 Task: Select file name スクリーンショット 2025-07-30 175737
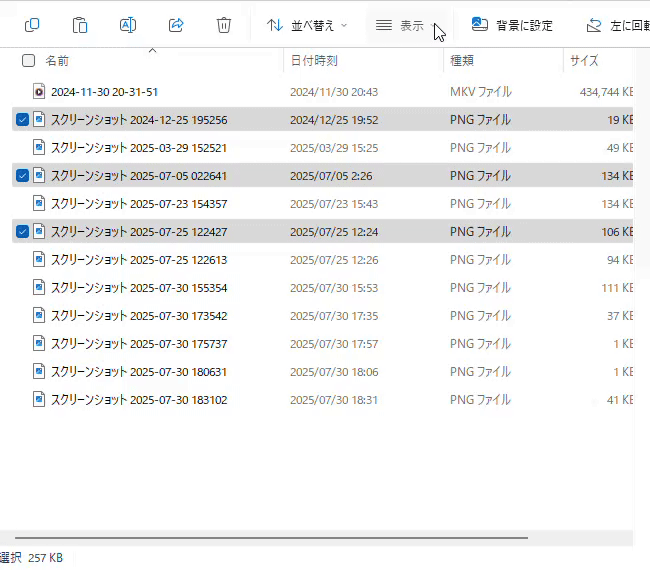tap(139, 344)
